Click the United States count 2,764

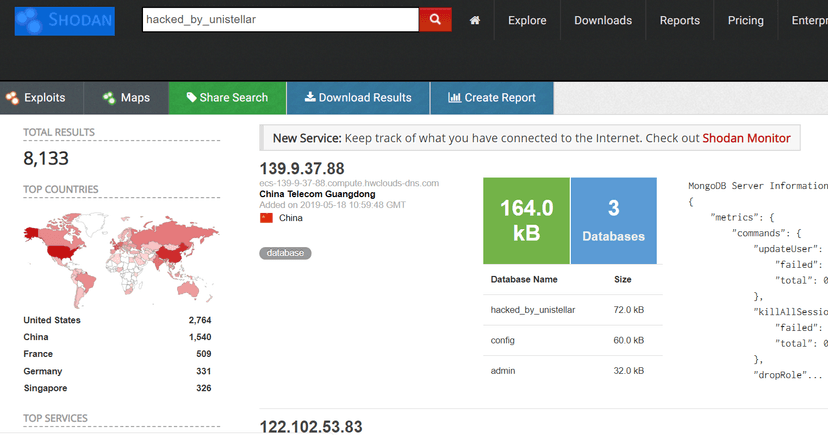200,320
